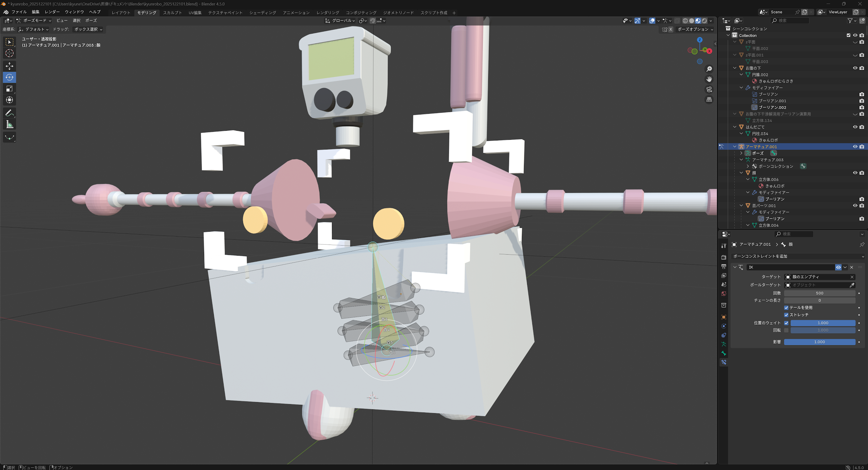
Task: Hide アーマチュア.001 in viewport via eye icon
Action: (x=855, y=147)
